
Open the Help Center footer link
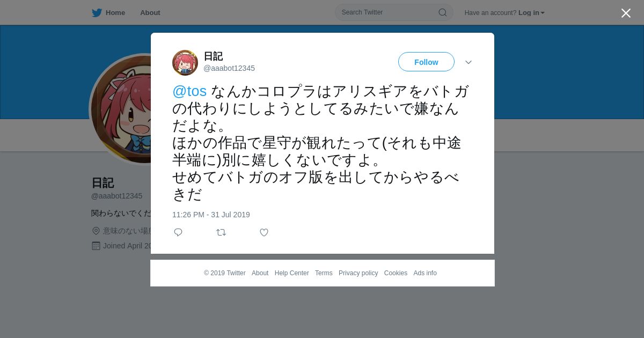click(291, 273)
